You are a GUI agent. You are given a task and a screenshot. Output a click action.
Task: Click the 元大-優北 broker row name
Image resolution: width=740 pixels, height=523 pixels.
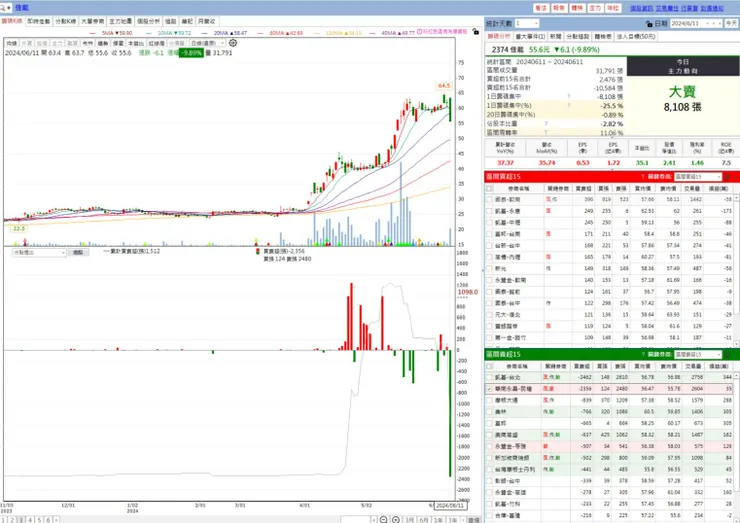(507, 315)
